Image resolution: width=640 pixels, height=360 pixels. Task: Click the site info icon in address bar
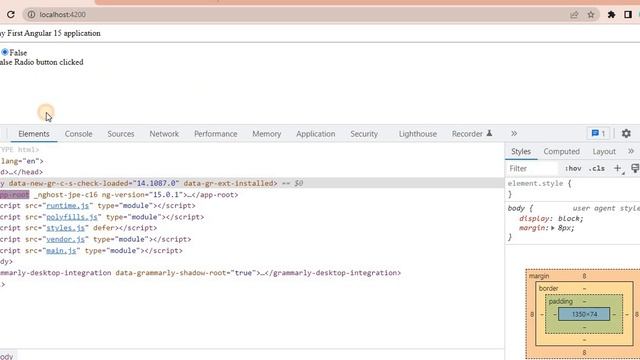(31, 15)
